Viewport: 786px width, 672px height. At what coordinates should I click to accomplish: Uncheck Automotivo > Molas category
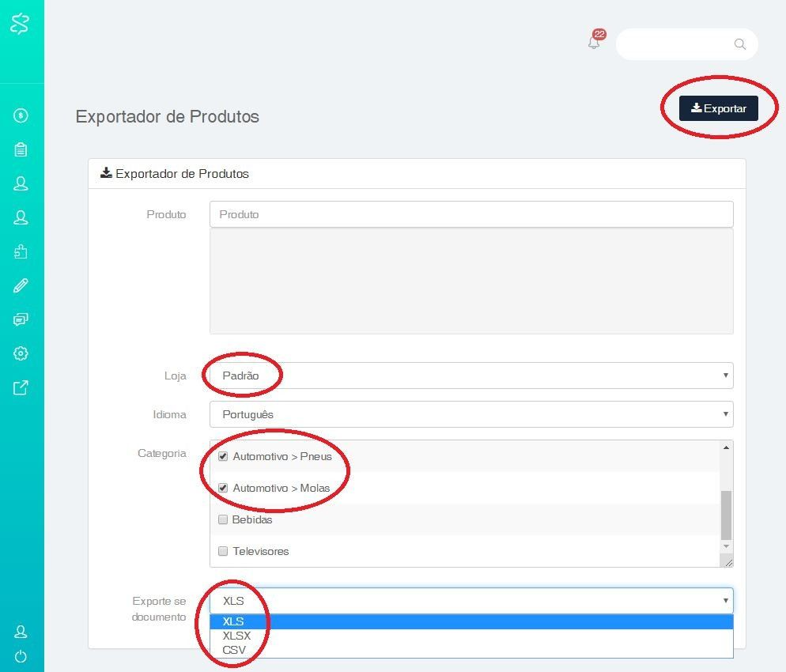point(223,488)
